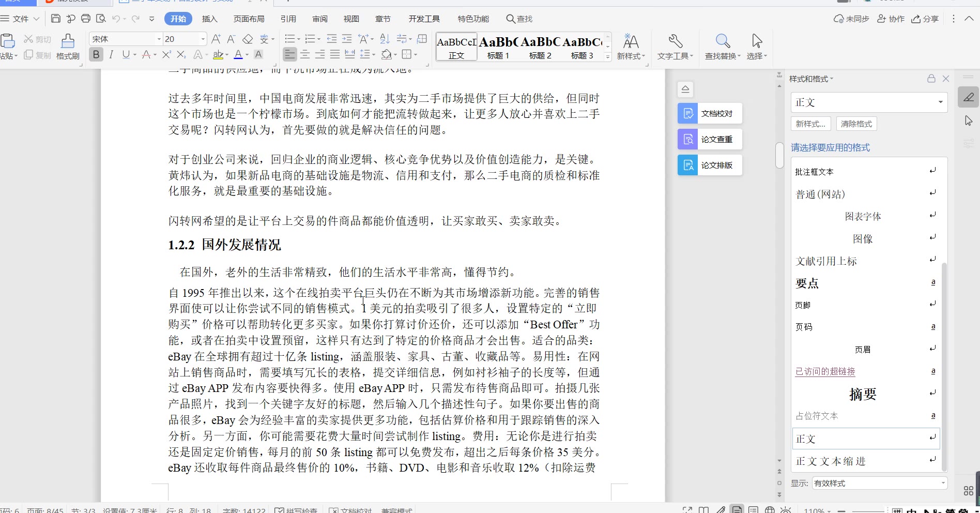Toggle left text alignment
This screenshot has width=980, height=513.
click(x=290, y=55)
